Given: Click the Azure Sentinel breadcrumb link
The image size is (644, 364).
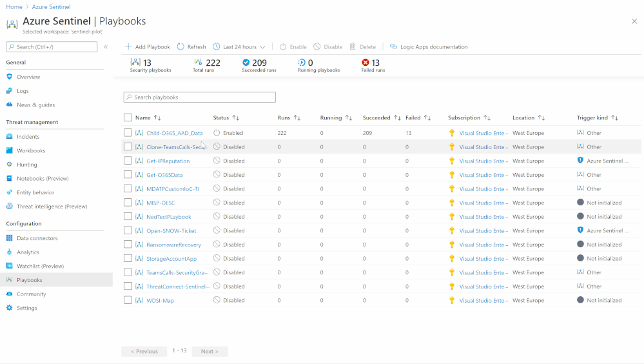Looking at the screenshot, I should pos(51,6).
